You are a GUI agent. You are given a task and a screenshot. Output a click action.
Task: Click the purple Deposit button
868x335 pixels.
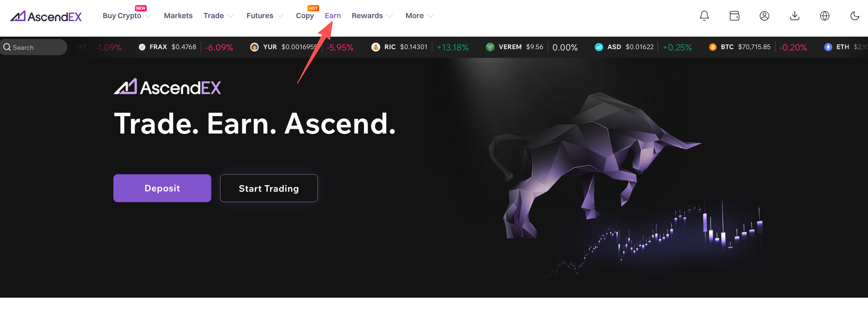(x=162, y=188)
